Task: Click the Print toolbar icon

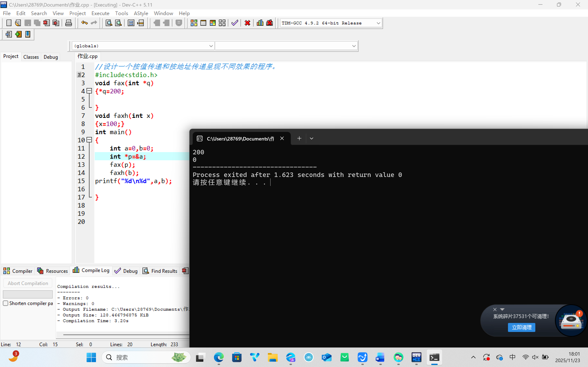Action: (x=69, y=23)
